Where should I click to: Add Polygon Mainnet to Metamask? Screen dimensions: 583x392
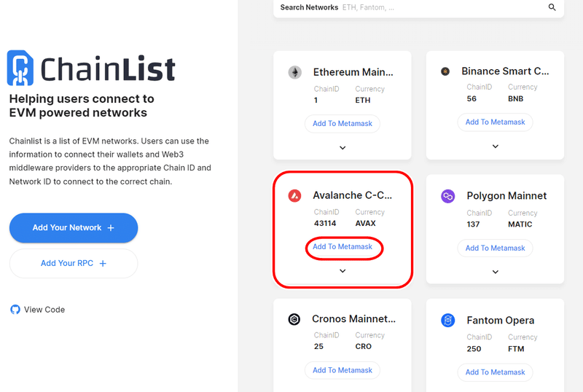496,248
